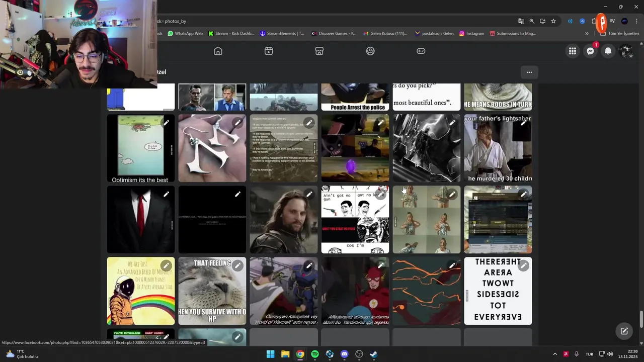Open the Gelen Kutusu (111) Gmail bookmark
This screenshot has height=362, width=644.
385,34
